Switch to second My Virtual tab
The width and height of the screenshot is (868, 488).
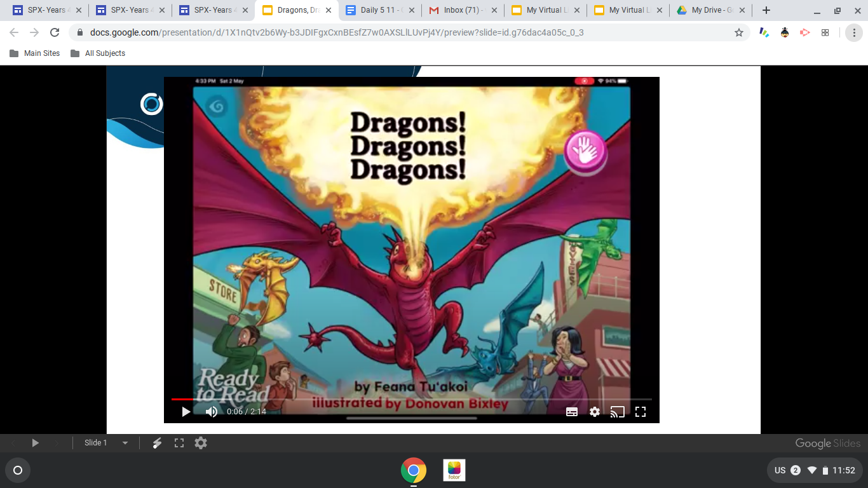[627, 10]
